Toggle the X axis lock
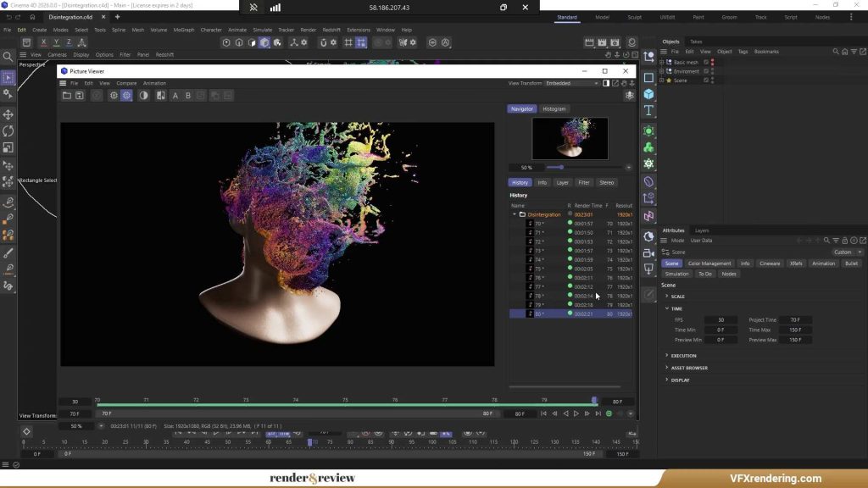Image resolution: width=868 pixels, height=488 pixels. (x=45, y=42)
